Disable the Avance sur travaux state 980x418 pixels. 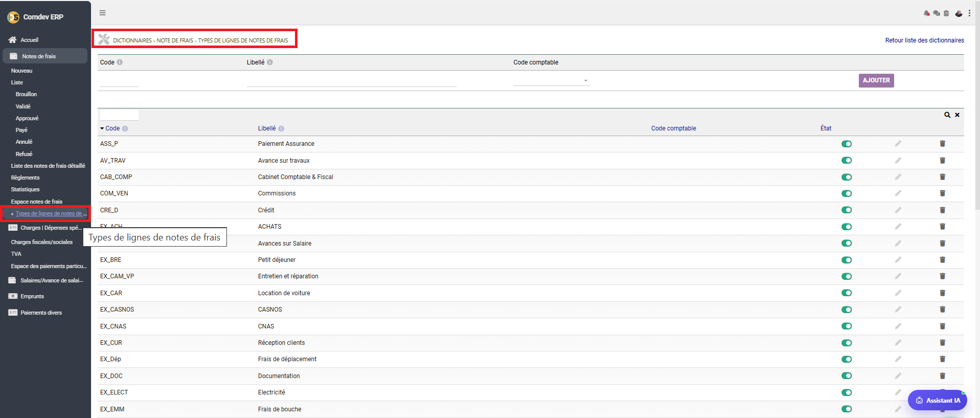pos(847,161)
